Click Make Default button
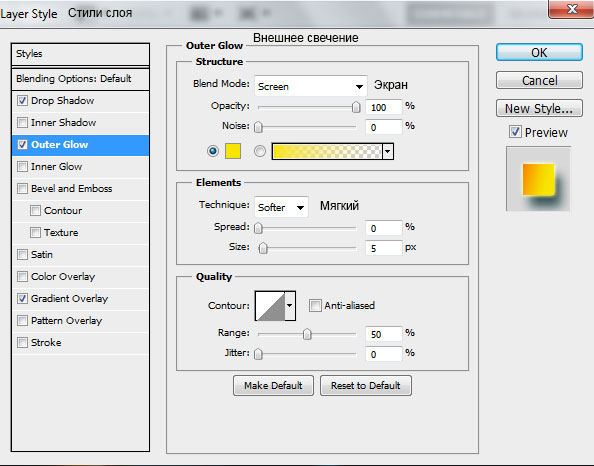The height and width of the screenshot is (466, 594). [x=273, y=386]
